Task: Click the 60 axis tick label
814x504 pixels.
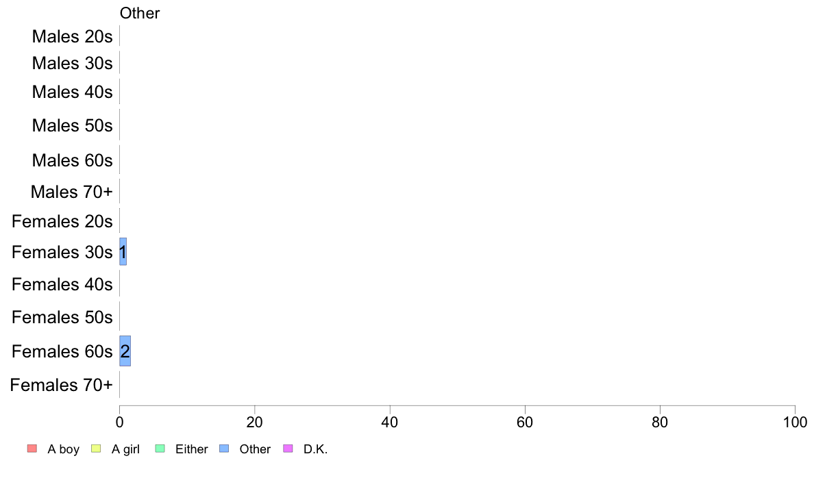Action: click(525, 423)
